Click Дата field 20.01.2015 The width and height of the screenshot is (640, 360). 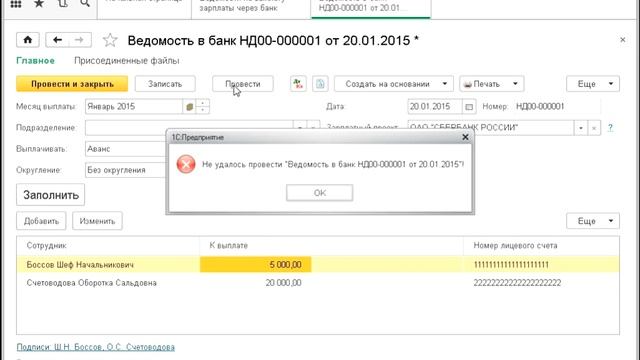[x=435, y=107]
